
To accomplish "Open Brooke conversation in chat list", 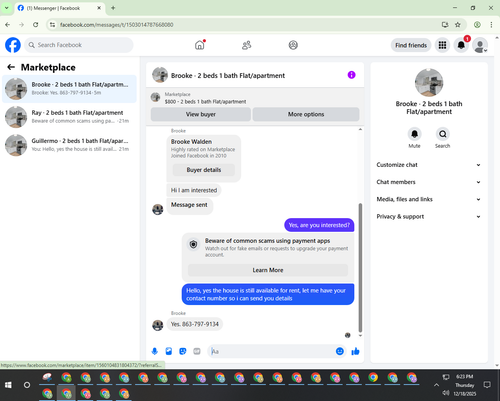I will (x=69, y=89).
